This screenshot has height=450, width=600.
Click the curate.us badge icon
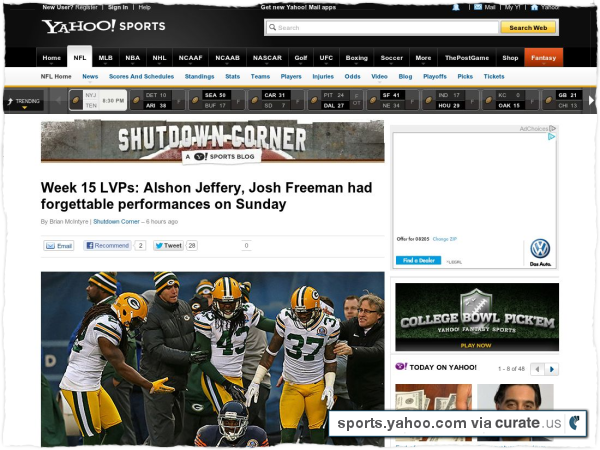point(574,423)
